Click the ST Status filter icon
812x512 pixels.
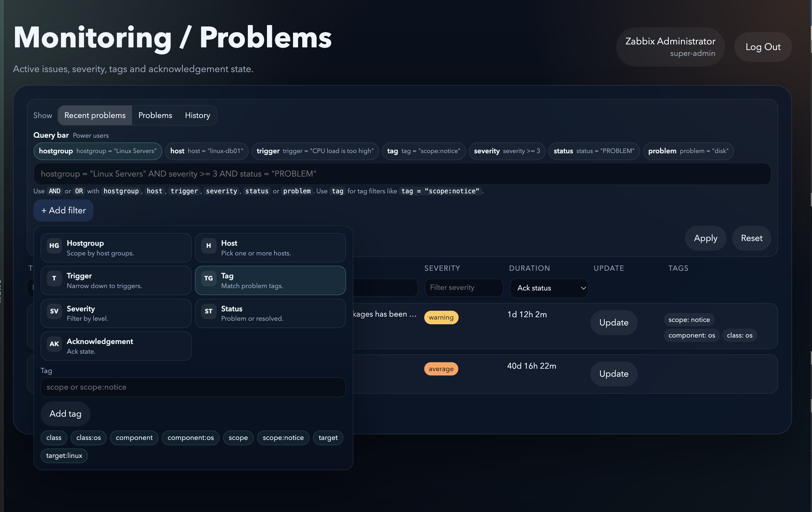(x=208, y=312)
